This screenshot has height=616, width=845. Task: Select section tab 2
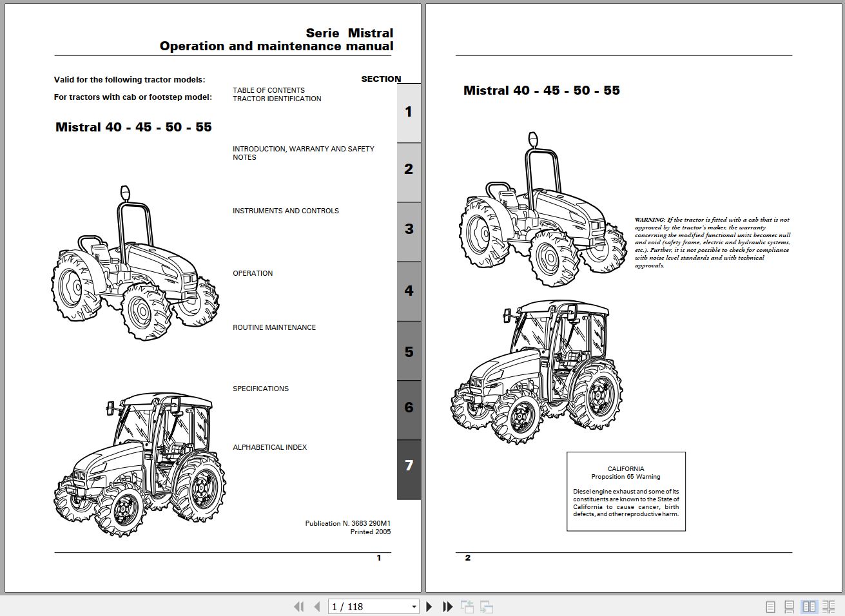click(409, 172)
